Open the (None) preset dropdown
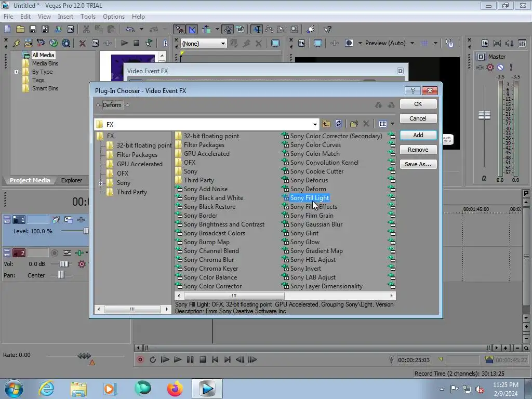The height and width of the screenshot is (399, 532). 222,44
